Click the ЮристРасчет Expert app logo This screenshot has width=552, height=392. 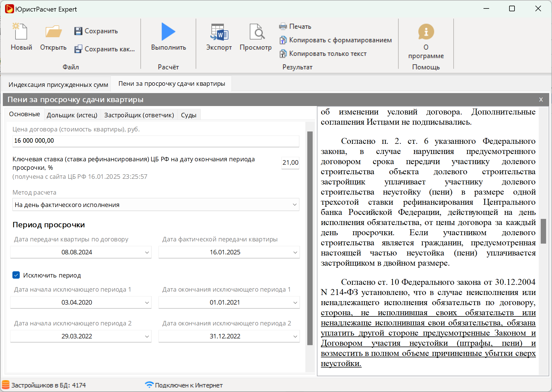9,9
